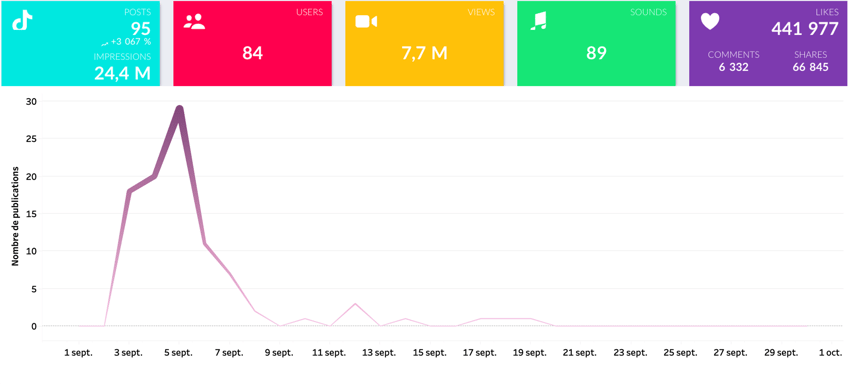Click the users people icon

pos(194,22)
